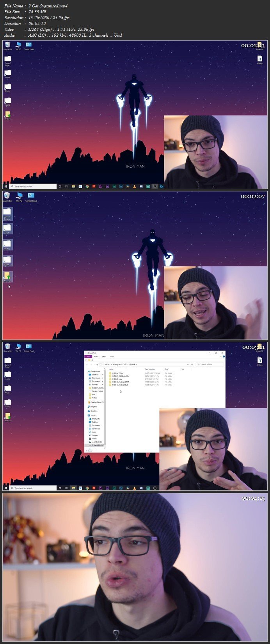270x644 pixels.
Task: Select Current Project folder in the 00:01:03 frame
Action: pyautogui.click(x=7, y=61)
